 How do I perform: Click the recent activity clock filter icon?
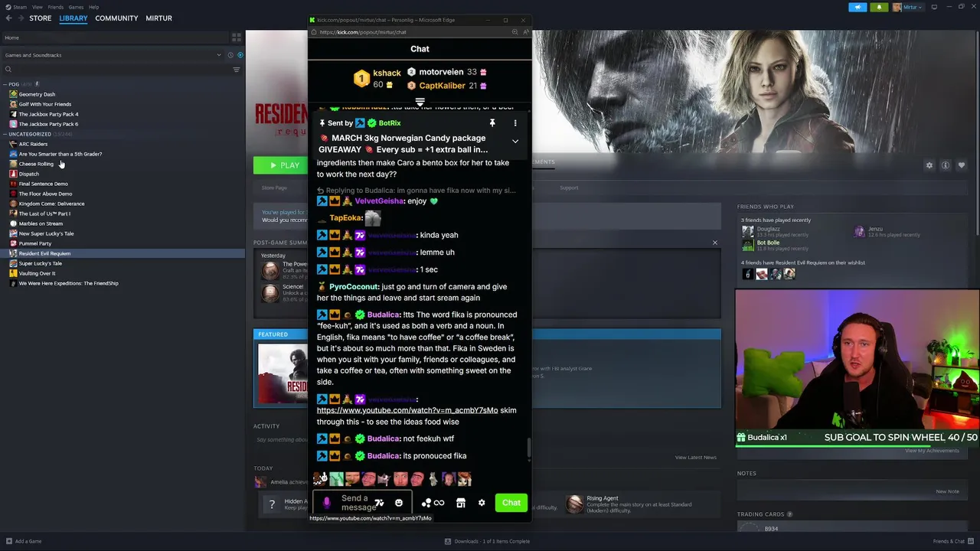(x=230, y=55)
